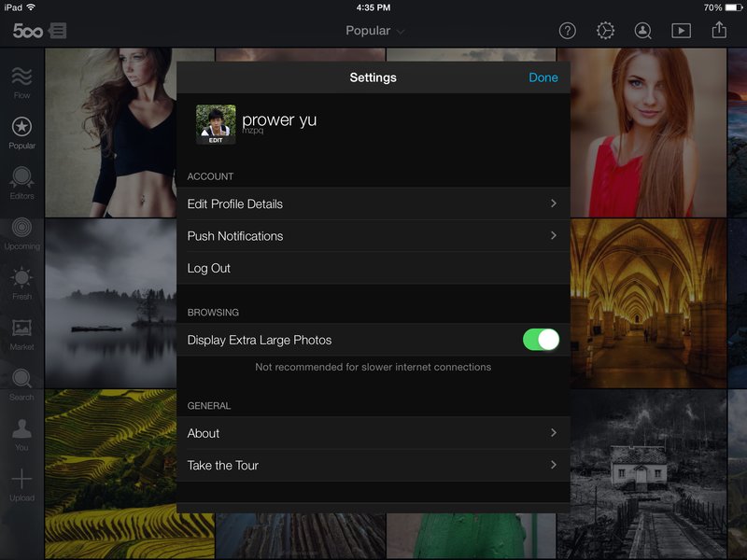
Task: Open the Flow feed icon
Action: coord(21,77)
